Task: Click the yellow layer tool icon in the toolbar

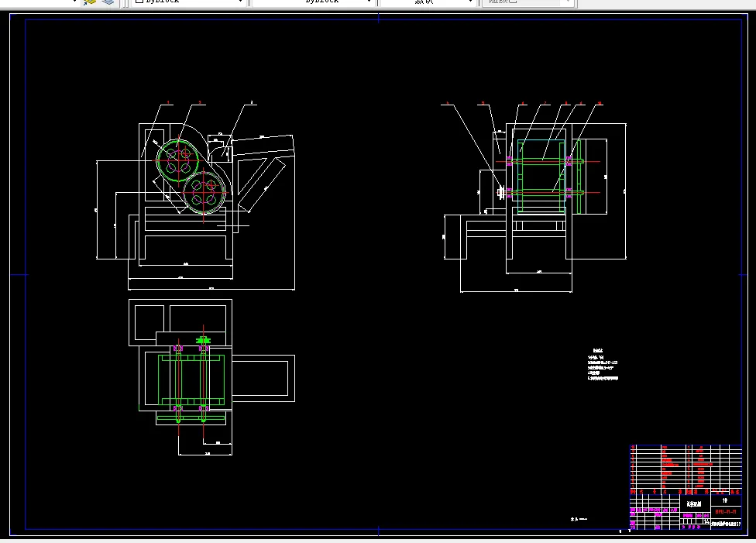Action: [90, 2]
